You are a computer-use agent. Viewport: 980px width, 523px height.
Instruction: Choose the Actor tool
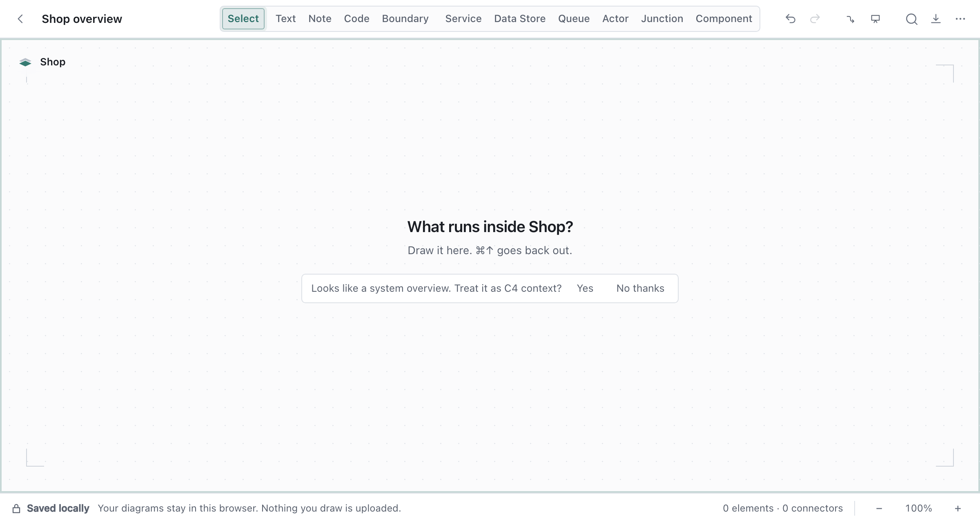(615, 19)
